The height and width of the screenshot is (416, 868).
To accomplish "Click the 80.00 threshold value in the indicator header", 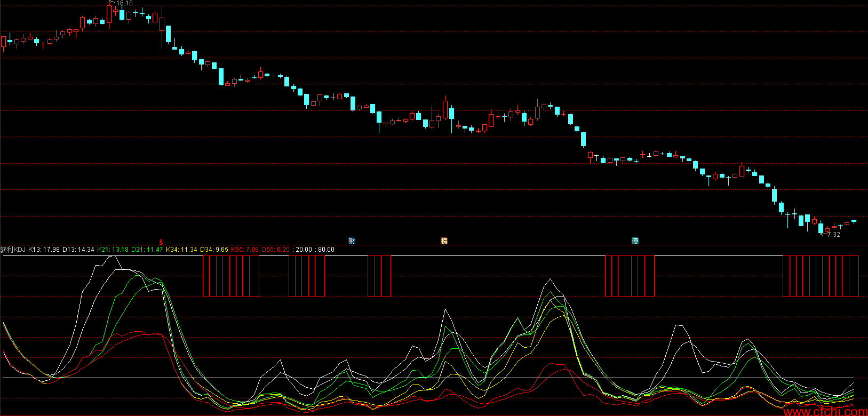I will [x=326, y=250].
